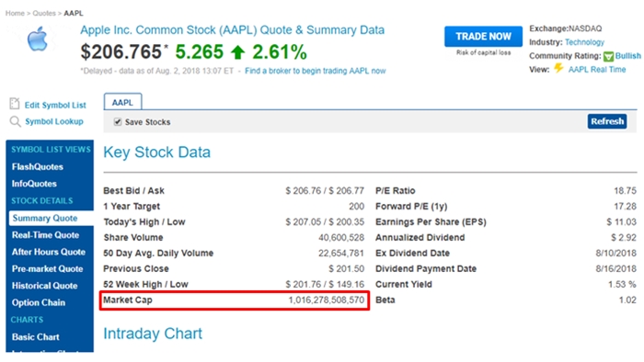Click Previous Close value $ 201.50
The height and width of the screenshot is (362, 644).
346,268
